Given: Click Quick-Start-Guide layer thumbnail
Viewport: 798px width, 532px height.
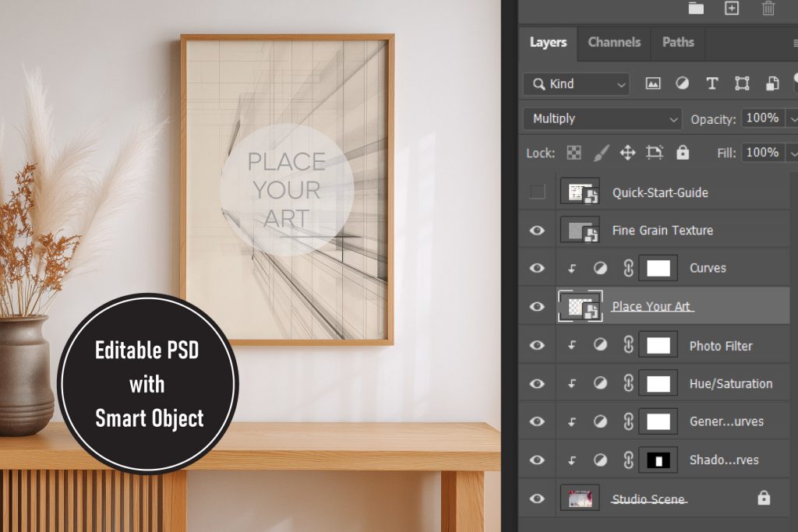Looking at the screenshot, I should click(x=580, y=192).
